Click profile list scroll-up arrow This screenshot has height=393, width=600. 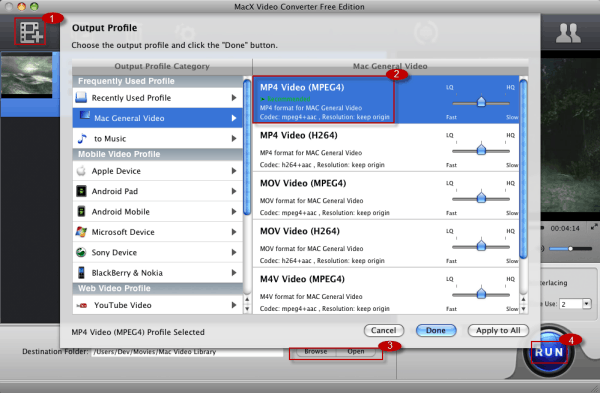pos(523,299)
